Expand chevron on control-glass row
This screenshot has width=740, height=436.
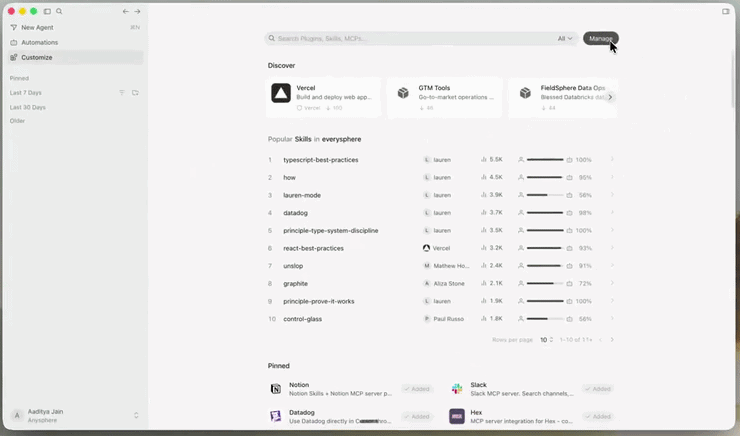[x=612, y=319]
